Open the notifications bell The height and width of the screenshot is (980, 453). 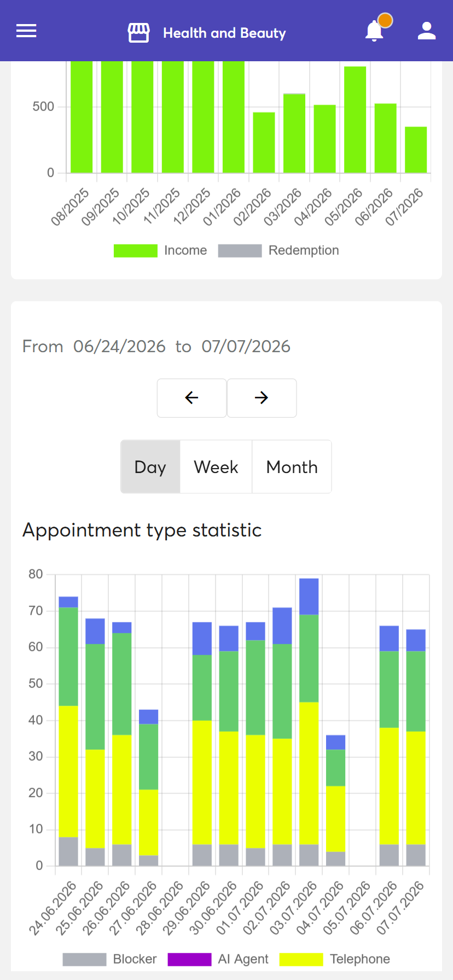click(x=374, y=31)
